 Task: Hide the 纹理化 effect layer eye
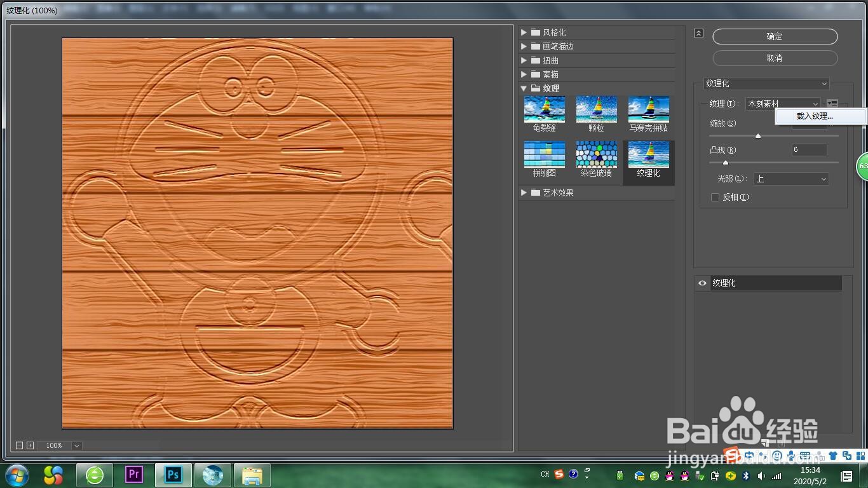point(702,283)
